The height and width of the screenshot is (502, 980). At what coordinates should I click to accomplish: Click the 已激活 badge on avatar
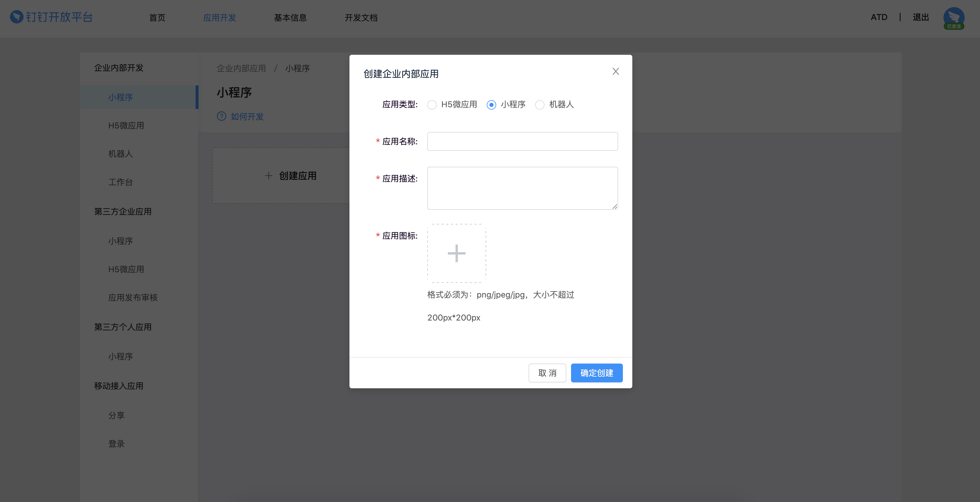(x=954, y=26)
